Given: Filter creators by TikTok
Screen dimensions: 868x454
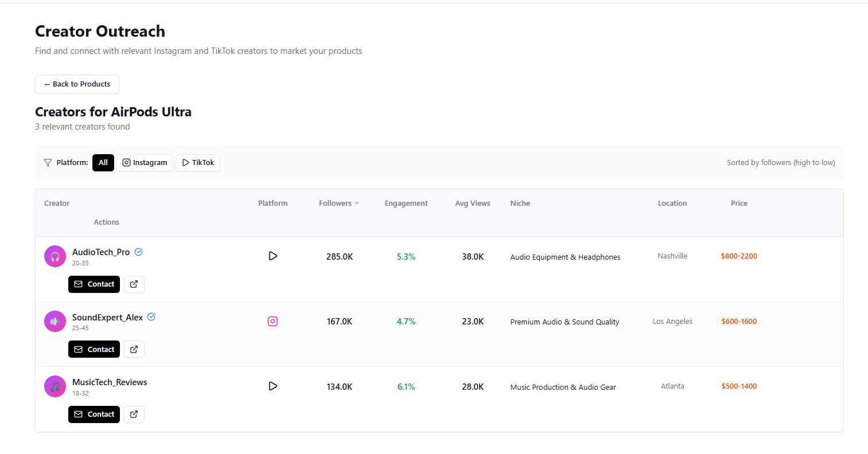Looking at the screenshot, I should [198, 163].
